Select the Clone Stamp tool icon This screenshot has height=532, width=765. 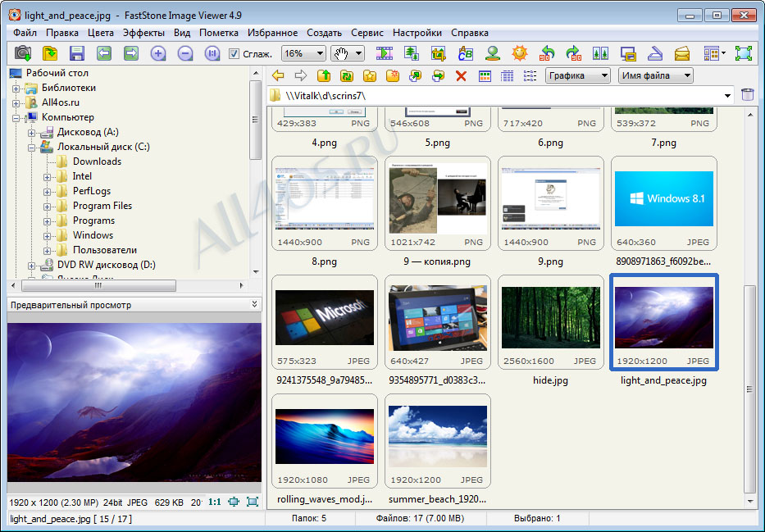(x=492, y=53)
